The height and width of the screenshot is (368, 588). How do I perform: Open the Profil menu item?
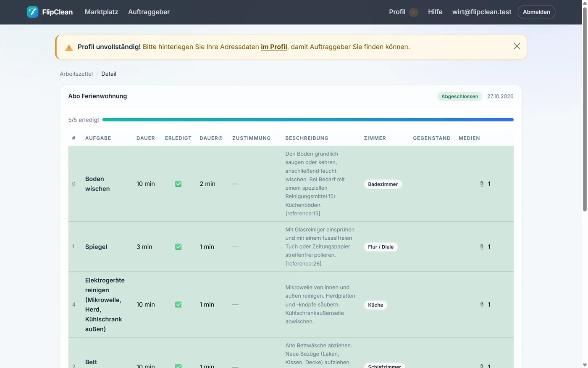click(397, 12)
